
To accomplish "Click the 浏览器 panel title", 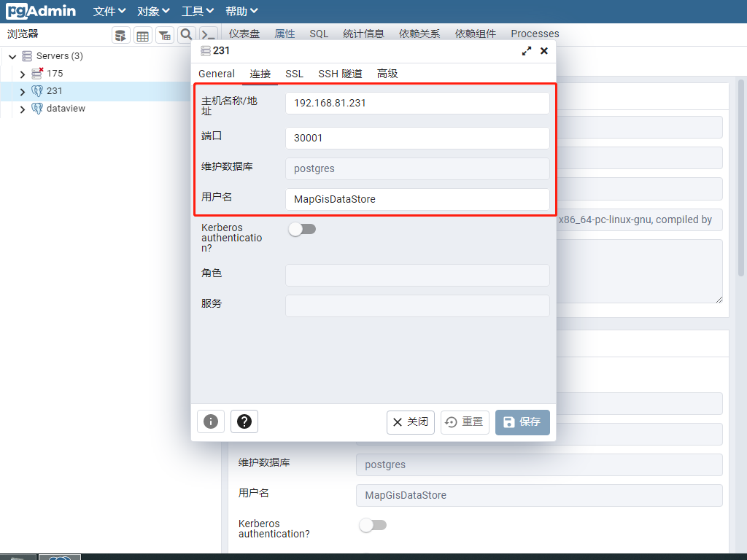I will [x=23, y=34].
